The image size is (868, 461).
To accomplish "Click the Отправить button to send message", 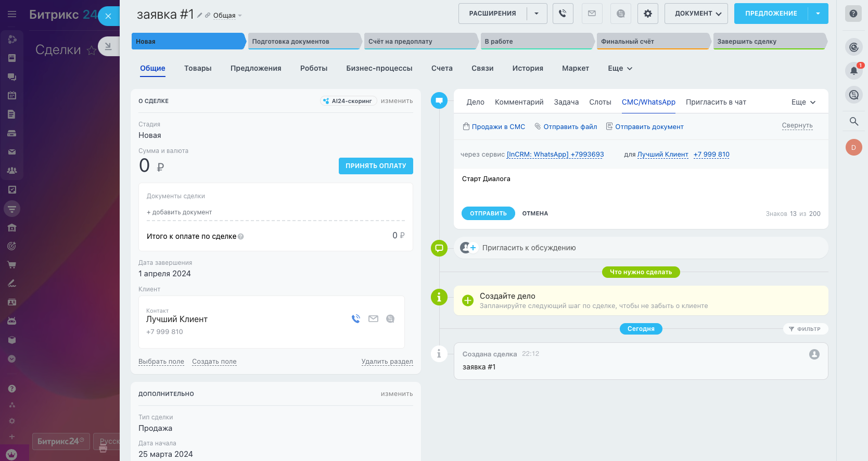I will click(x=488, y=213).
